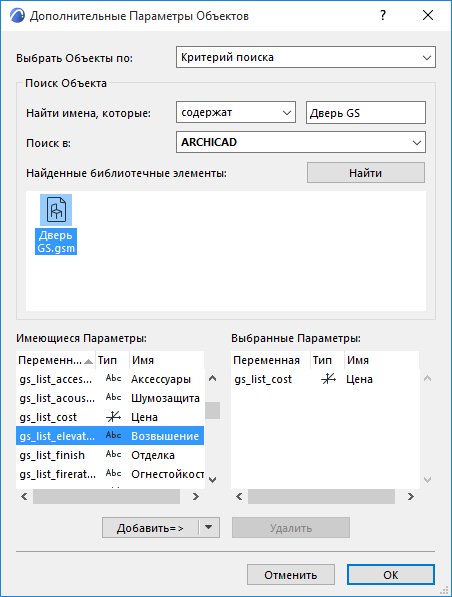Click horizontal scrollbar thumb of selected parameters
The width and height of the screenshot is (452, 597).
pos(321,496)
